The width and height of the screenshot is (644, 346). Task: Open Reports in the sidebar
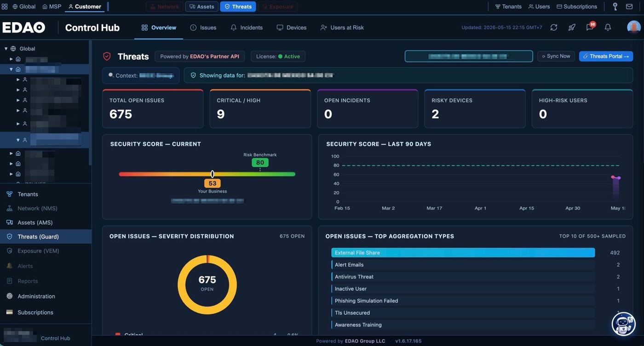[46, 281]
